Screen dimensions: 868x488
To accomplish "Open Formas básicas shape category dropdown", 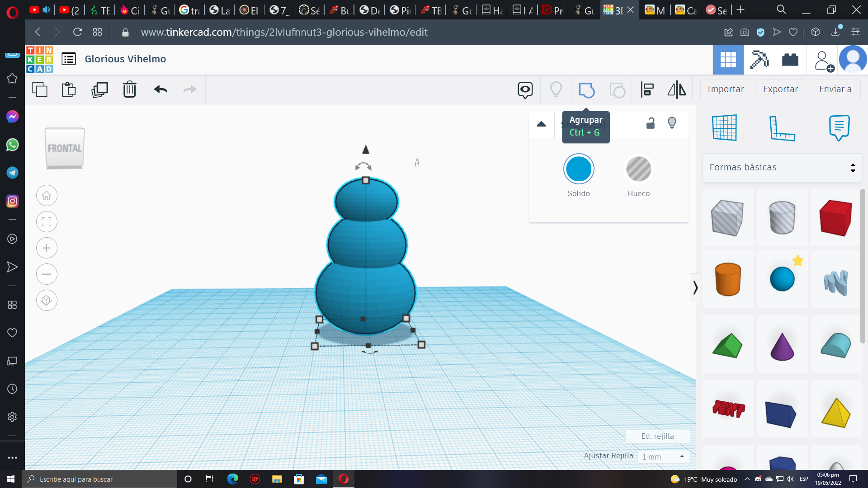I will 782,168.
